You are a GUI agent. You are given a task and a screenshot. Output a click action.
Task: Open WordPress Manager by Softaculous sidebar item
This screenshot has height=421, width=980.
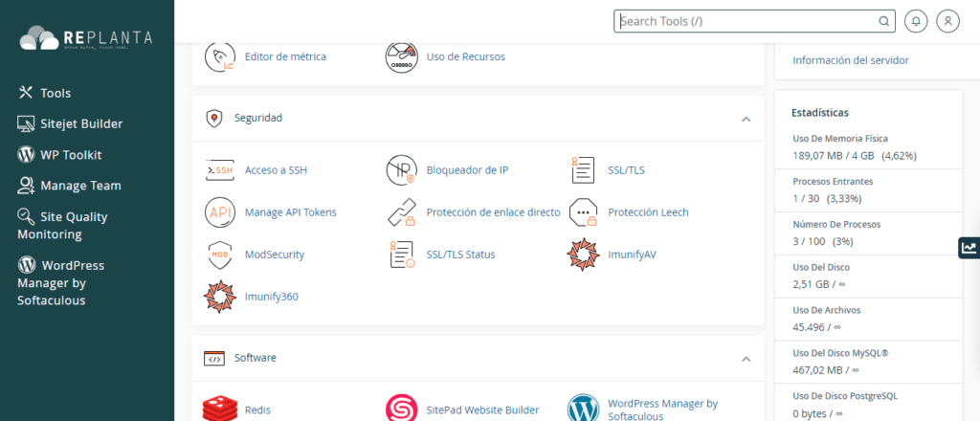point(60,283)
